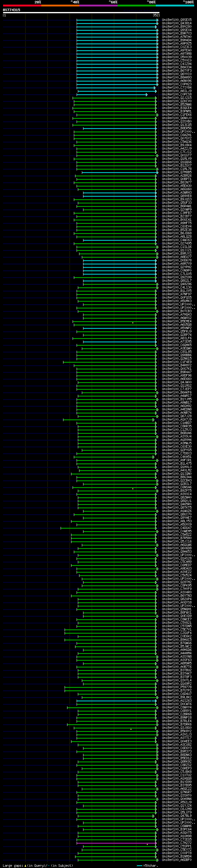Open hit UniRef100_C1FEK6
The image size is (197, 868).
click(177, 115)
